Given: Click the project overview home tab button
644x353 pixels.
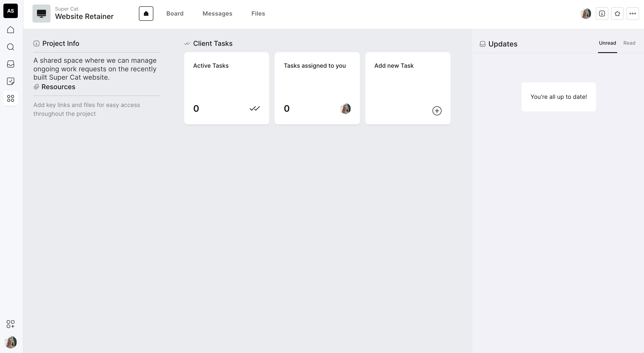Looking at the screenshot, I should [x=146, y=14].
